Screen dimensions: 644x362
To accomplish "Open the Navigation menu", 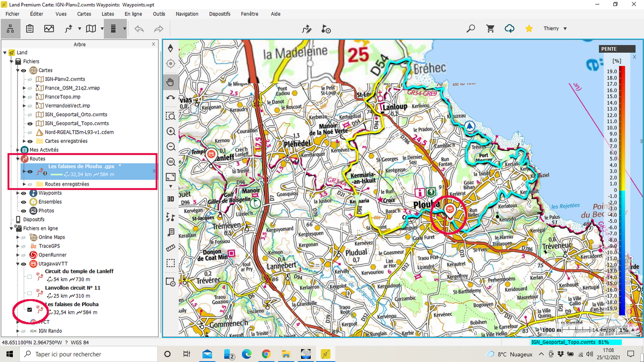I will click(x=187, y=14).
